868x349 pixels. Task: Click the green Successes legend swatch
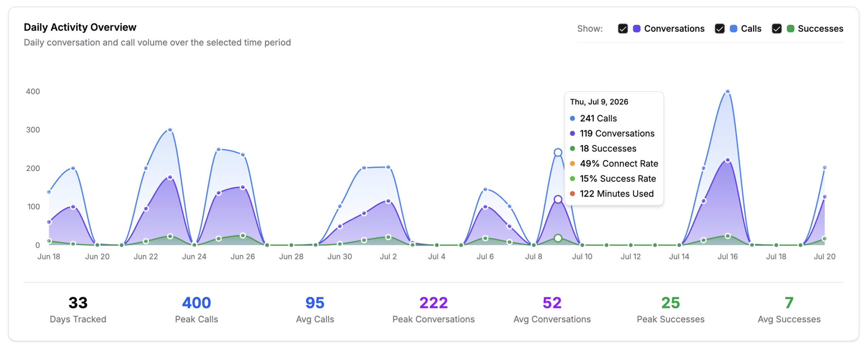click(790, 29)
